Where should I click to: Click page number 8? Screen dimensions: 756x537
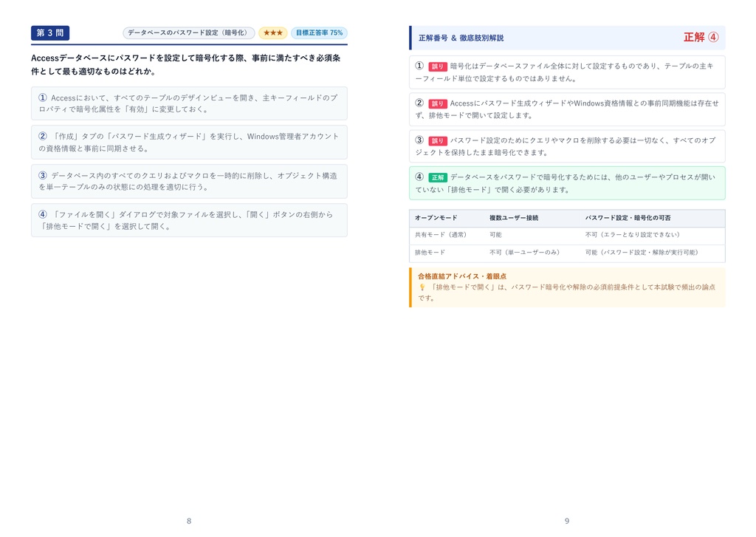[x=189, y=521]
